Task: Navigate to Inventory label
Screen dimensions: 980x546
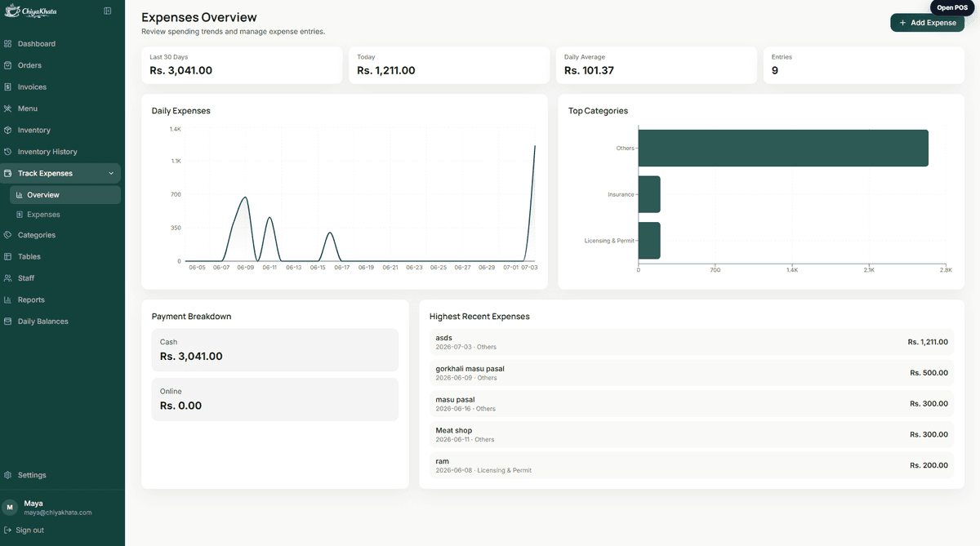Action: coord(34,130)
